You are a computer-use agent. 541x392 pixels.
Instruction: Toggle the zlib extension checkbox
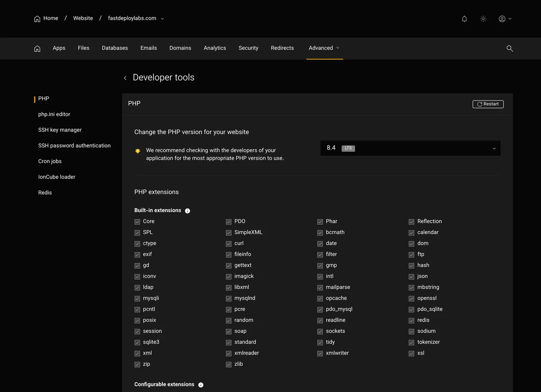[229, 365]
